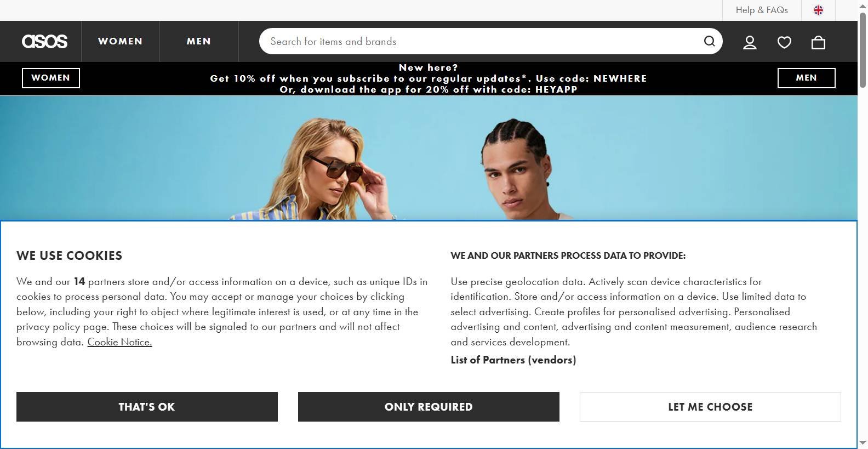Accept cookies with THAT'S OK
Viewport: 868px width, 449px height.
click(147, 407)
